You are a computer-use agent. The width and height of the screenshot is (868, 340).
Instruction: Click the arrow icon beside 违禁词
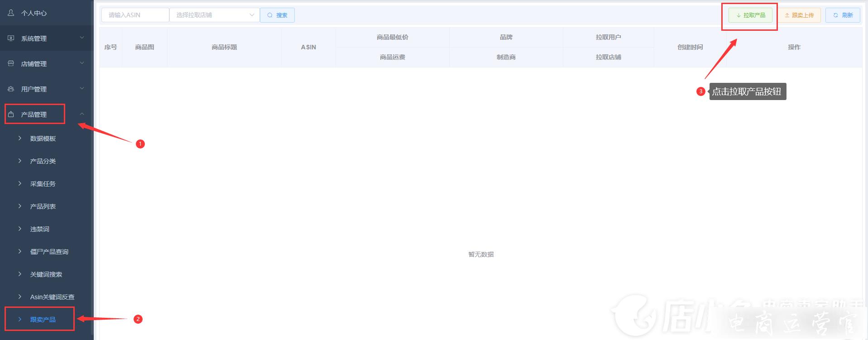20,229
